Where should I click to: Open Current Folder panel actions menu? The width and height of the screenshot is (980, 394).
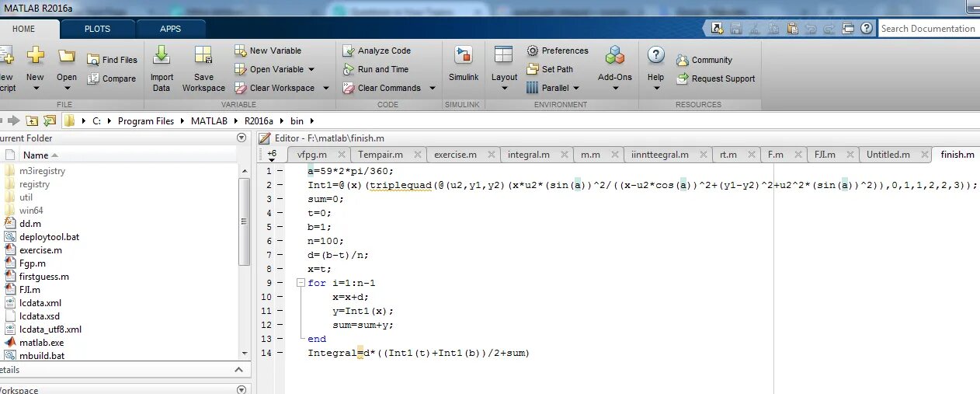242,138
